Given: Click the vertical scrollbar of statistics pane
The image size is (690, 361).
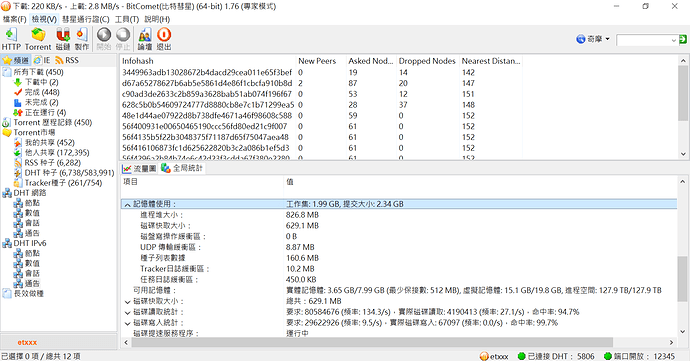Looking at the screenshot, I should click(x=683, y=279).
